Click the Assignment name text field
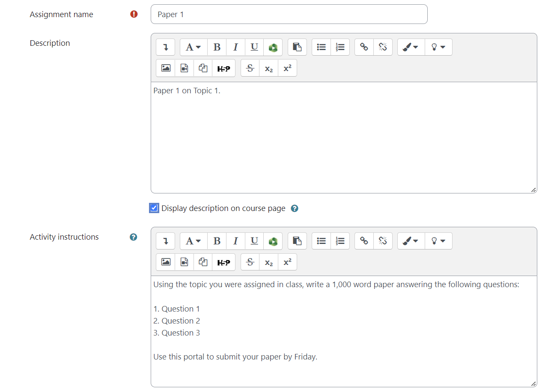The width and height of the screenshot is (554, 392). 289,15
